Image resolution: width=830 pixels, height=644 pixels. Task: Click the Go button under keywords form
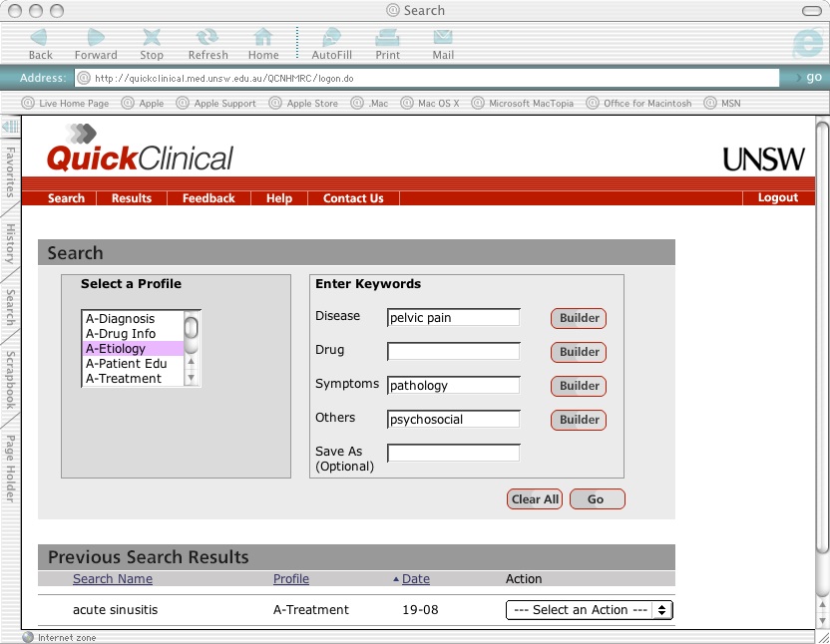coord(597,499)
